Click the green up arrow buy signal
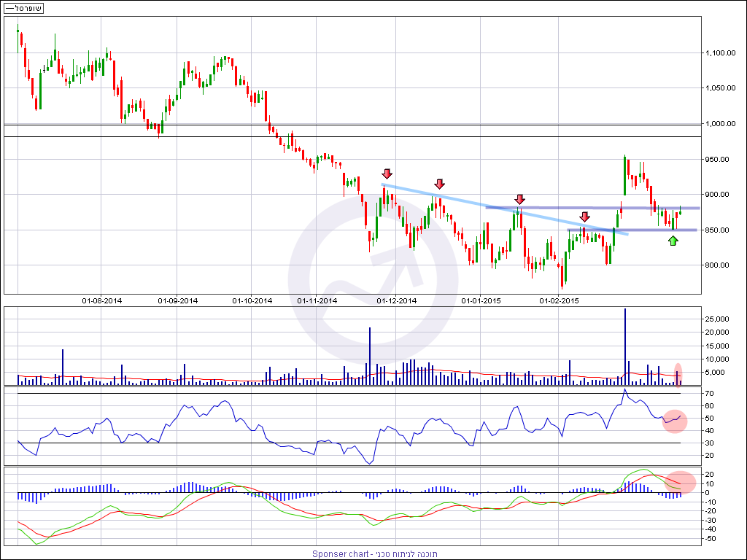This screenshot has width=747, height=560. pos(673,240)
